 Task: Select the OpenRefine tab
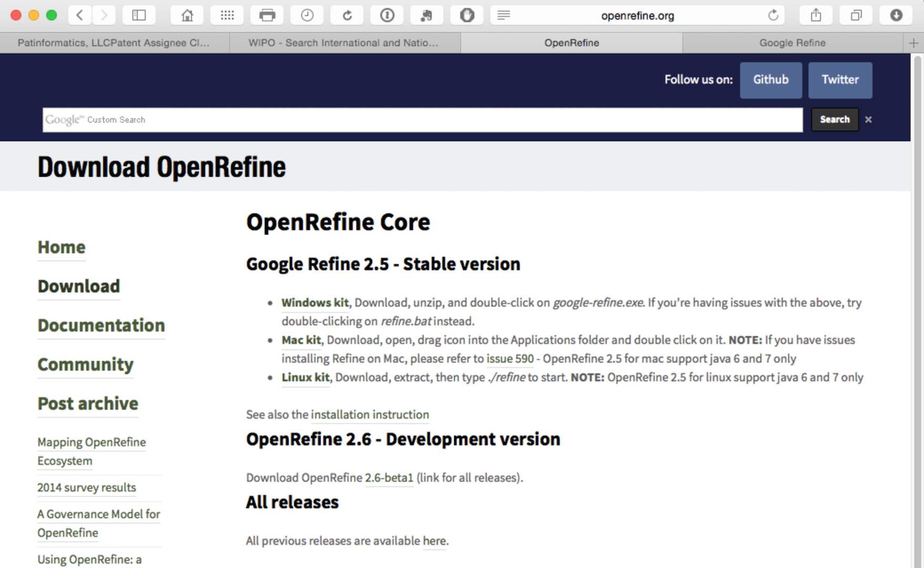pyautogui.click(x=571, y=43)
